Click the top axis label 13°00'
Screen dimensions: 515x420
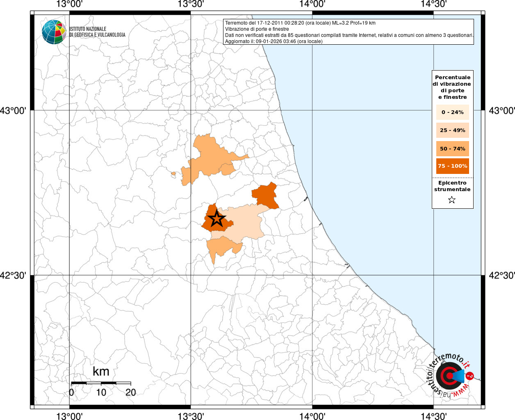pos(70,4)
